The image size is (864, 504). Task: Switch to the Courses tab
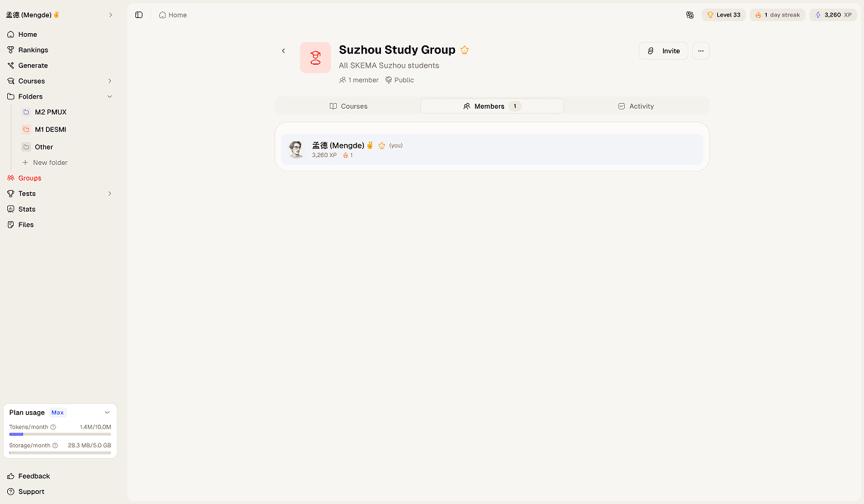click(348, 106)
